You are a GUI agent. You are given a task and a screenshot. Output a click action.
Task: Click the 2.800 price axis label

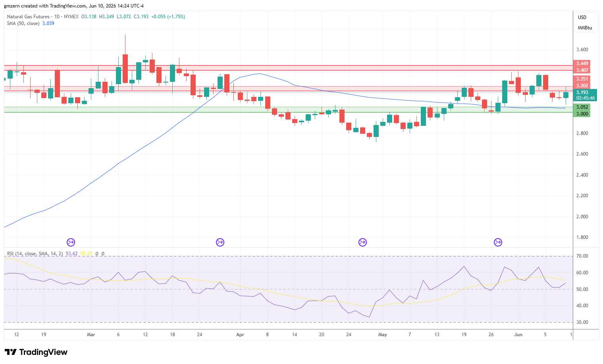(x=582, y=133)
